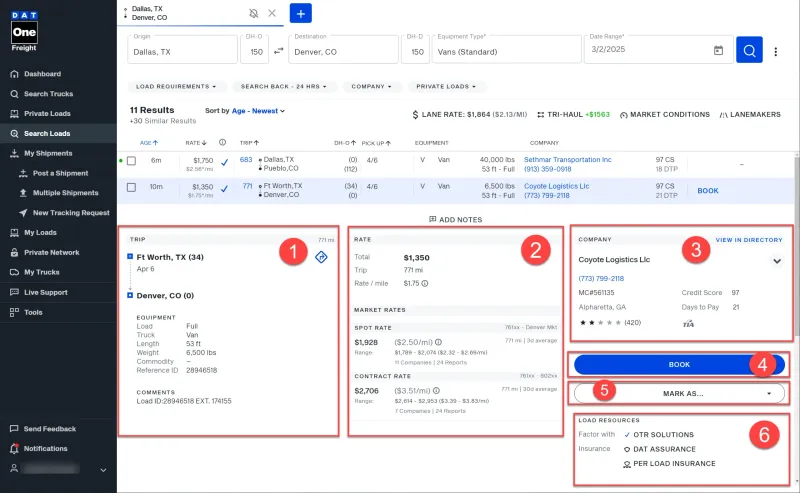Image resolution: width=800 pixels, height=493 pixels.
Task: Click the star rating for Coyote Logistics
Action: [x=600, y=323]
